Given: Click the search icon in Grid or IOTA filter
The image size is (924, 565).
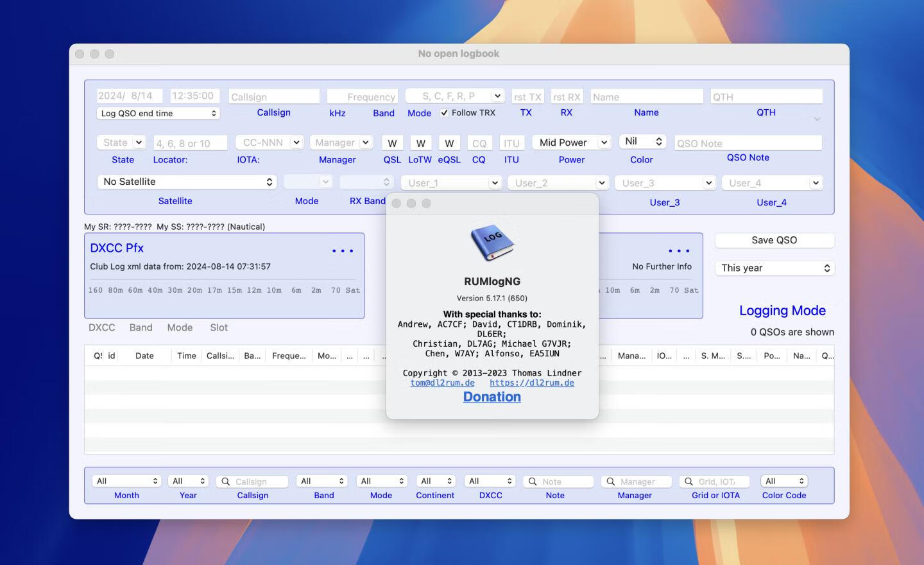Looking at the screenshot, I should pyautogui.click(x=689, y=482).
